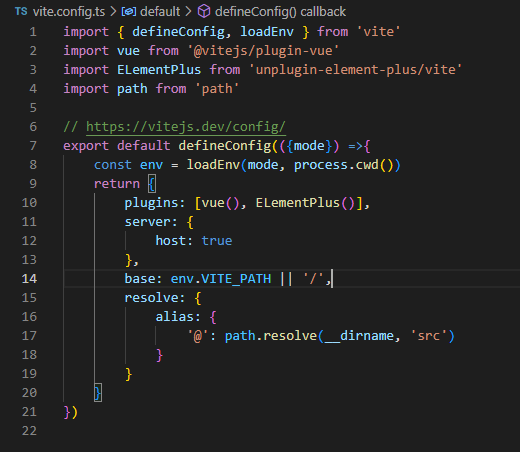Open vite.config.ts breadcrumb item

69,12
